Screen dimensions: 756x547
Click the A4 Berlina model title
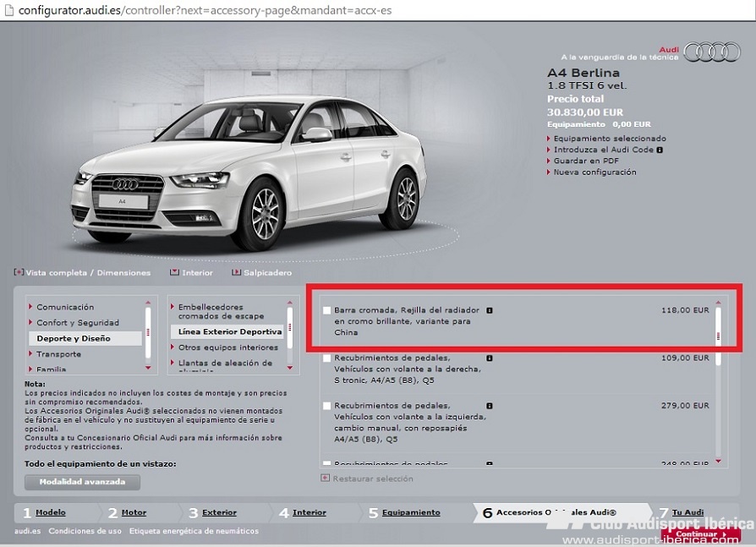pyautogui.click(x=583, y=74)
